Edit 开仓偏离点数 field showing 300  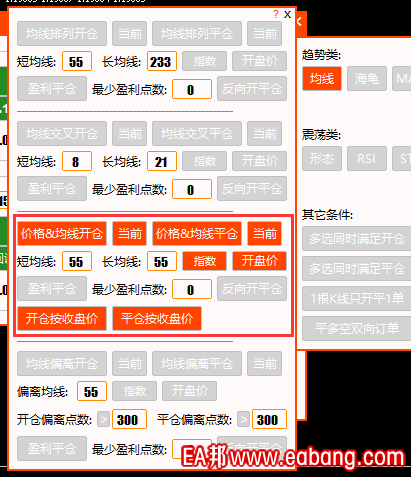pos(129,419)
